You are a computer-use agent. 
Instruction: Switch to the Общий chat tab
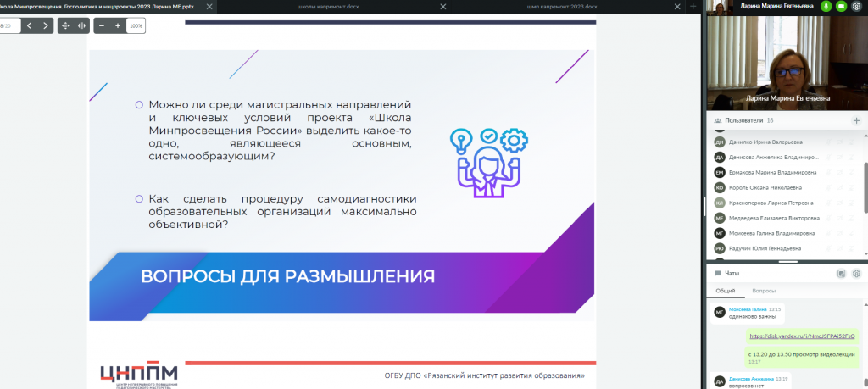coord(726,291)
